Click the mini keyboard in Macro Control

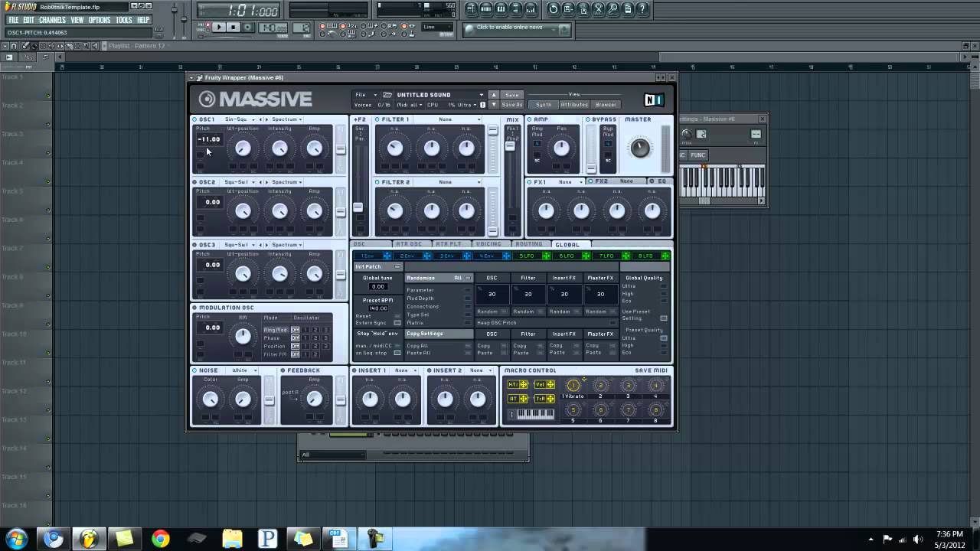coord(536,414)
